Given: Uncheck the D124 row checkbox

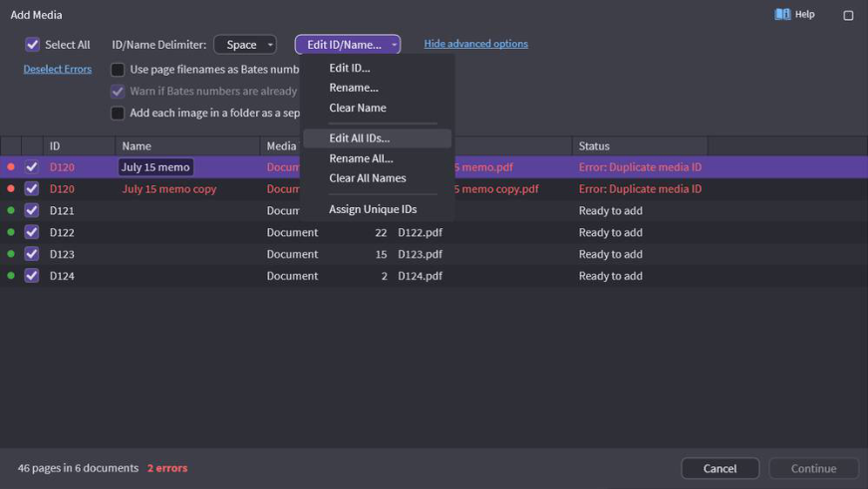Looking at the screenshot, I should (x=32, y=275).
